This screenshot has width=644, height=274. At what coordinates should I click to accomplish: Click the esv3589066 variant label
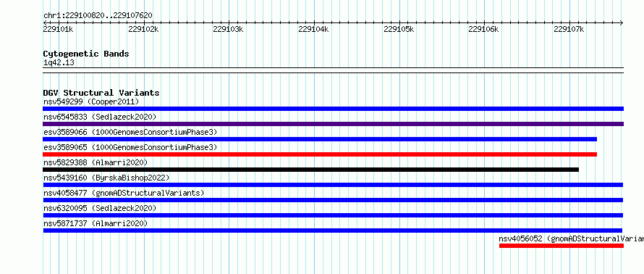[x=130, y=132]
